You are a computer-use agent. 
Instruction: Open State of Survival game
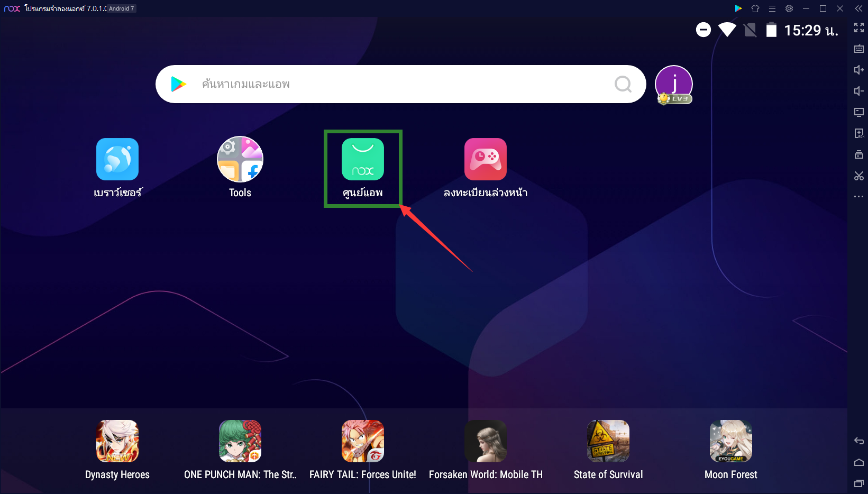tap(608, 442)
